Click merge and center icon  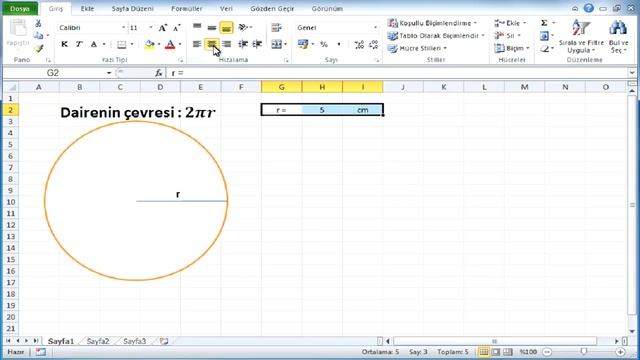pyautogui.click(x=277, y=44)
